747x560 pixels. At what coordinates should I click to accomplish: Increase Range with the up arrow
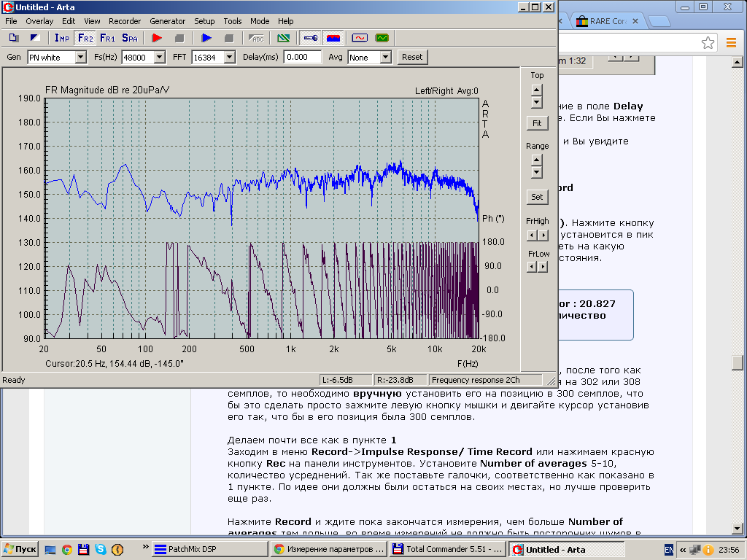pos(537,160)
